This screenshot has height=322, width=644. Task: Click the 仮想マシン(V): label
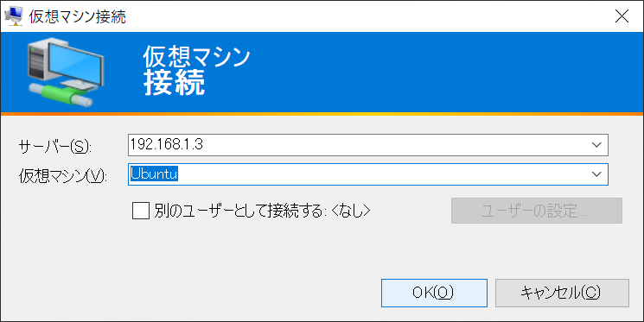pyautogui.click(x=63, y=176)
